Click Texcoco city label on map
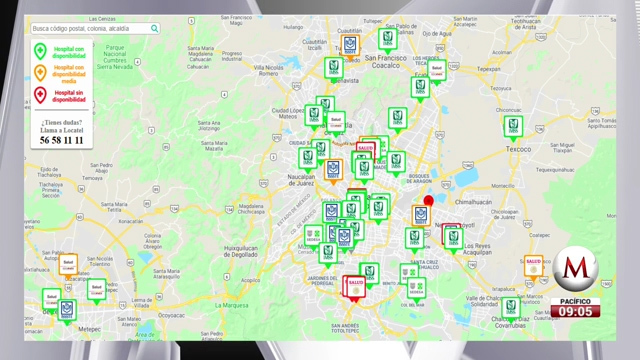The height and width of the screenshot is (360, 640). click(518, 149)
